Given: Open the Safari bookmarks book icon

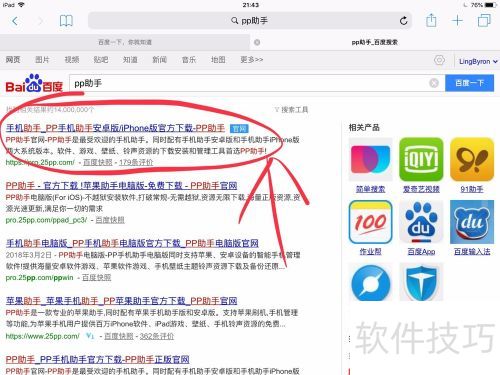Looking at the screenshot, I should click(66, 21).
